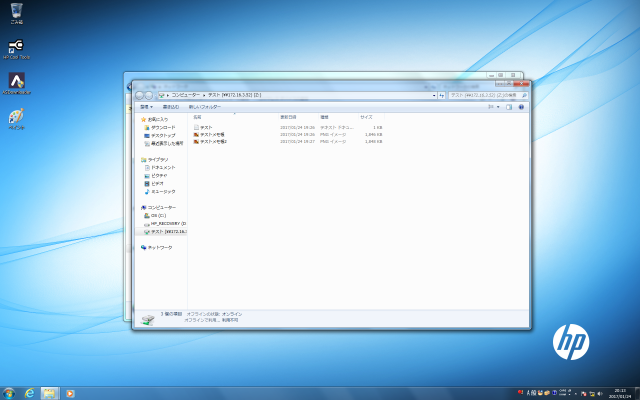The height and width of the screenshot is (400, 640).
Task: Select ドキュメント under Libraries in sidebar
Action: click(x=163, y=168)
